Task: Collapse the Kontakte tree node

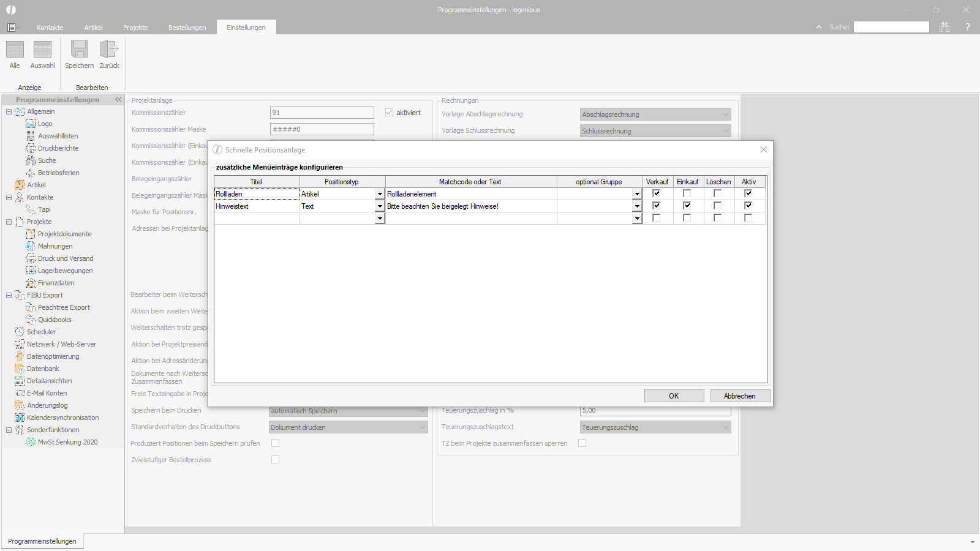Action: pyautogui.click(x=9, y=197)
